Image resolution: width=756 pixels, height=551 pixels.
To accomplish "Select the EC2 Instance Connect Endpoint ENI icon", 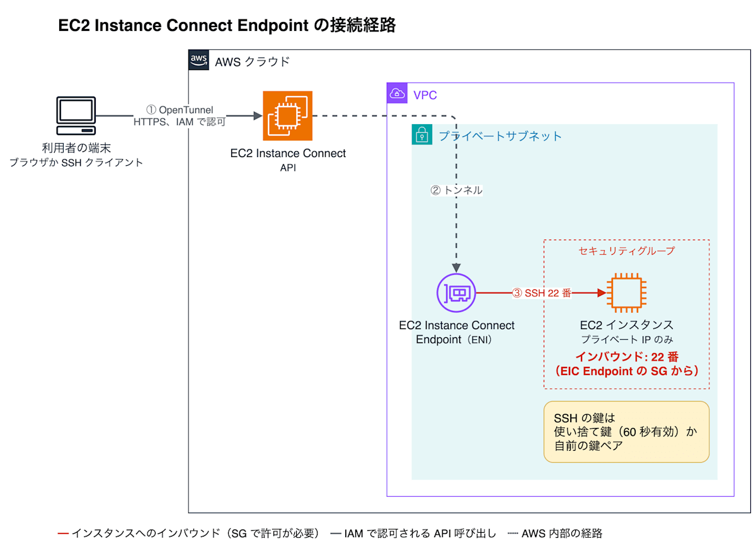I will 457,293.
